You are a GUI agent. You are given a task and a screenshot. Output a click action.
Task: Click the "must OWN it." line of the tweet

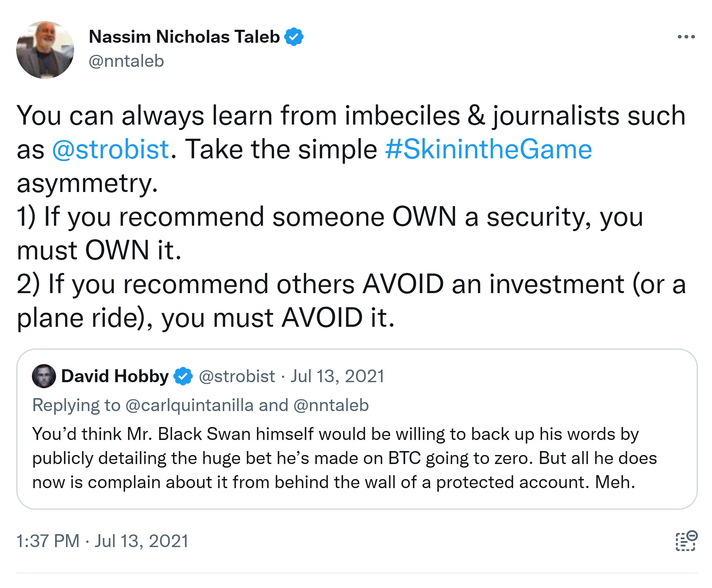tap(99, 250)
